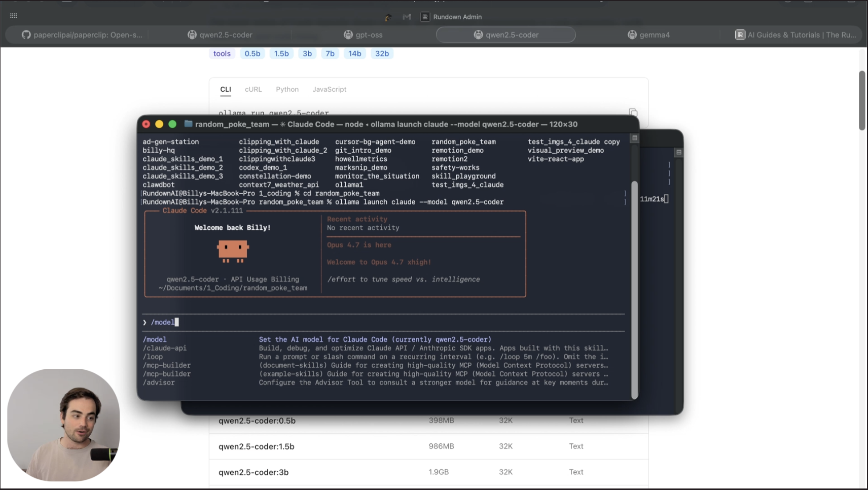This screenshot has height=490, width=868.
Task: Click the "remotion2" directory name
Action: (x=450, y=159)
